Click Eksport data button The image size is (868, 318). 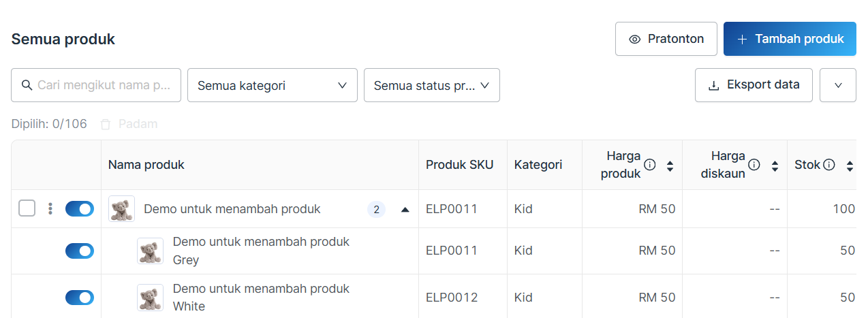click(x=754, y=85)
